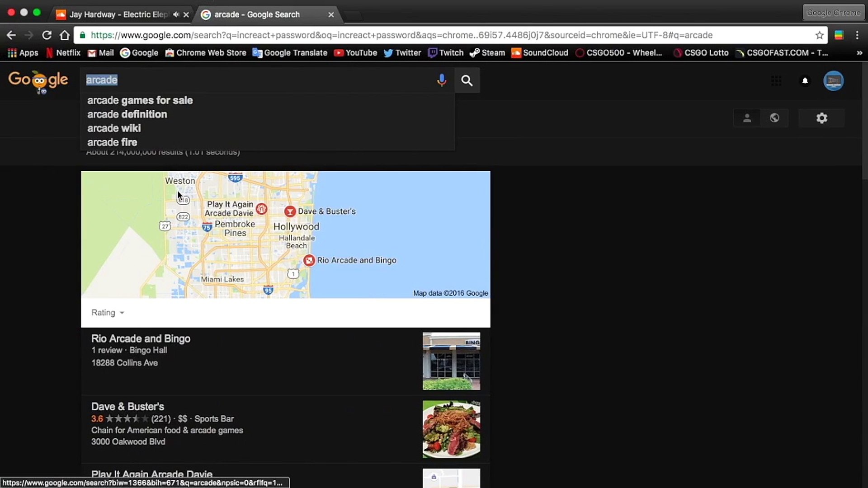Expand the Rating filter dropdown
The height and width of the screenshot is (488, 868).
click(108, 313)
